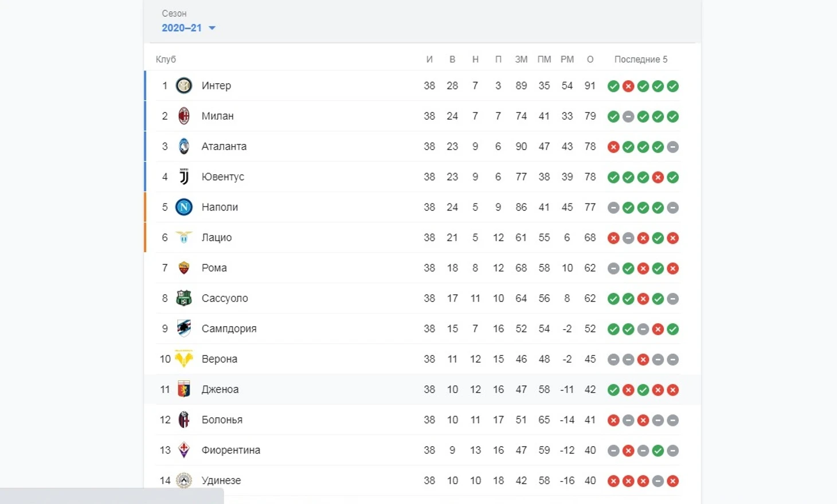The width and height of the screenshot is (837, 504).
Task: Click the dropdown arrow next to 2020–21
Action: [x=212, y=28]
